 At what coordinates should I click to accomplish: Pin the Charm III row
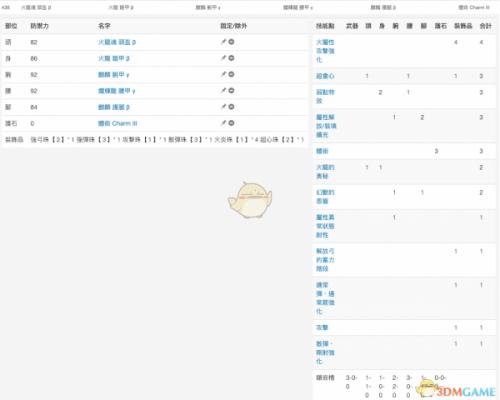click(x=223, y=123)
